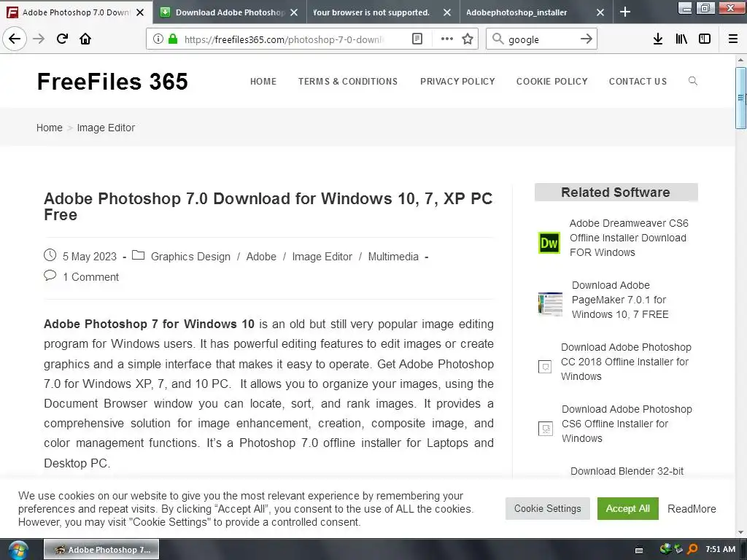Click the Dreamweaver Dw thumbnail icon
Viewport: 747px width, 560px height.
coord(549,243)
